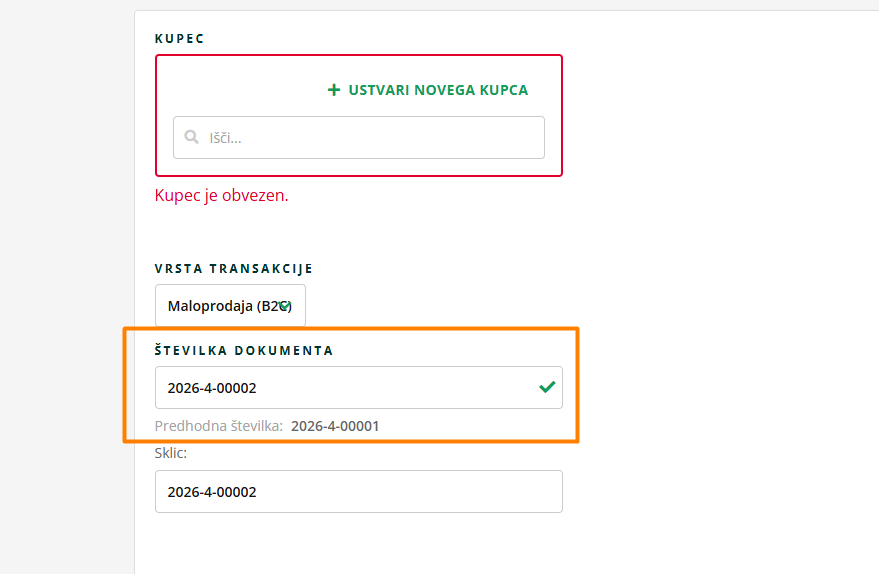Click the Ustvari novega kupca link
The image size is (879, 574).
coord(438,90)
